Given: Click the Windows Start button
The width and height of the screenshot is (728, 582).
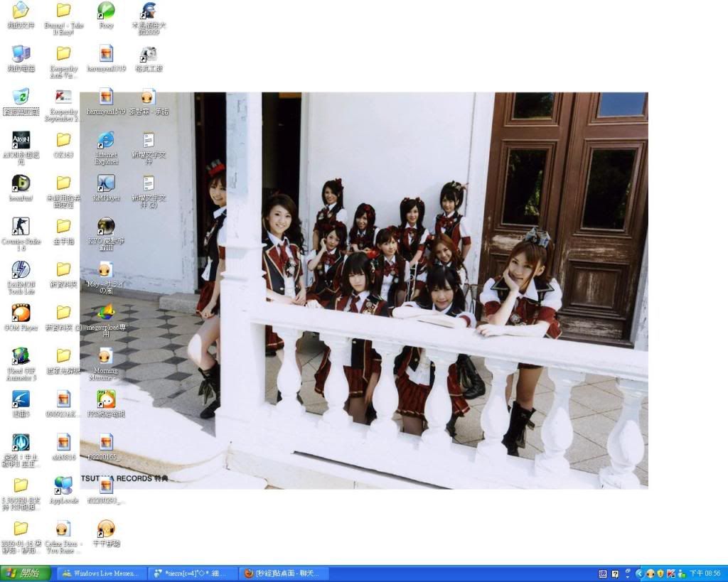Looking at the screenshot, I should point(26,573).
